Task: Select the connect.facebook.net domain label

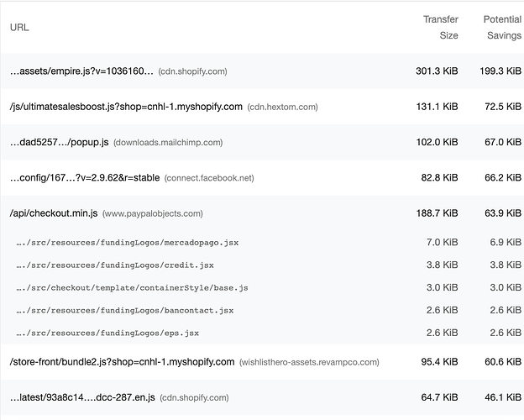Action: point(209,178)
